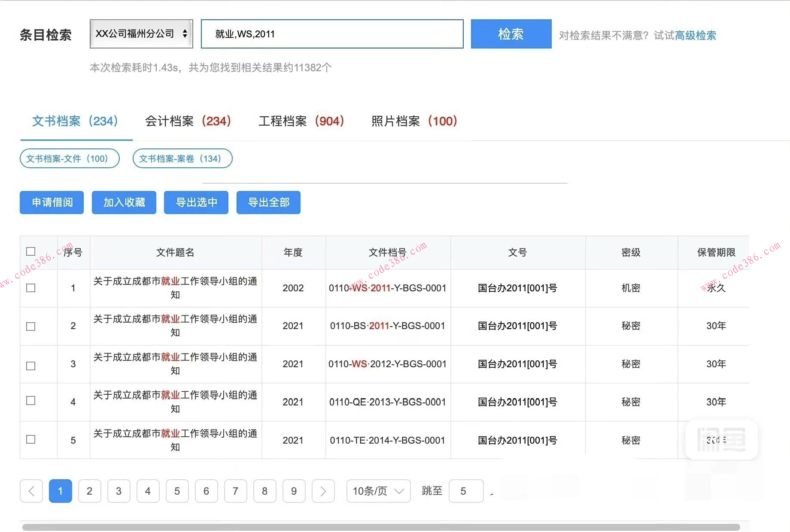Click the 申请借阅 button
Image resolution: width=790 pixels, height=532 pixels.
[x=51, y=202]
